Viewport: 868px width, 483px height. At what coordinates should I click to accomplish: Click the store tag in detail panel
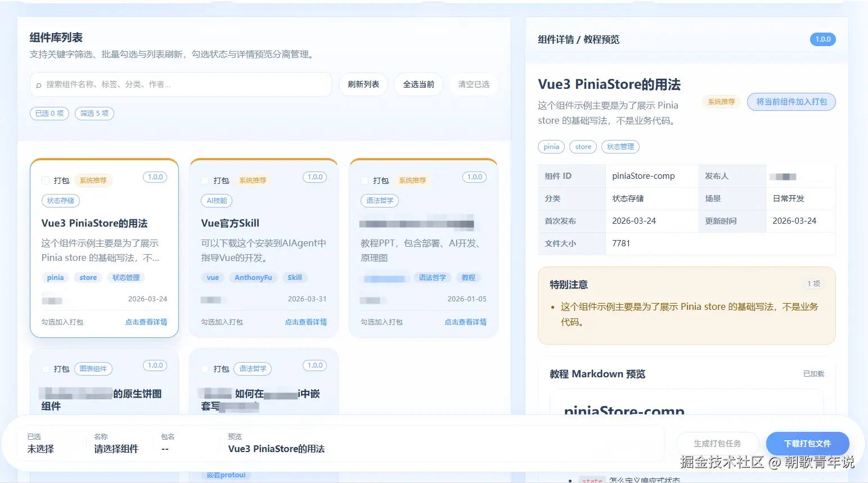[583, 147]
